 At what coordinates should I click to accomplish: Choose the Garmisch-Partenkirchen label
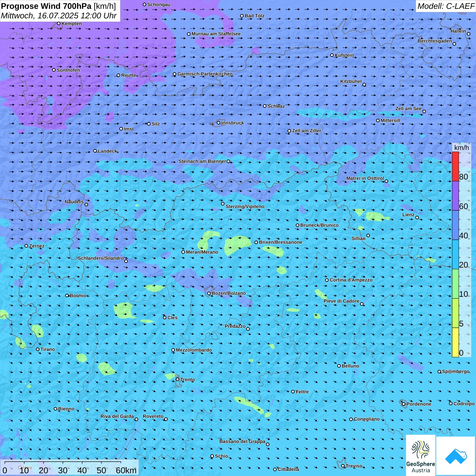205,74
